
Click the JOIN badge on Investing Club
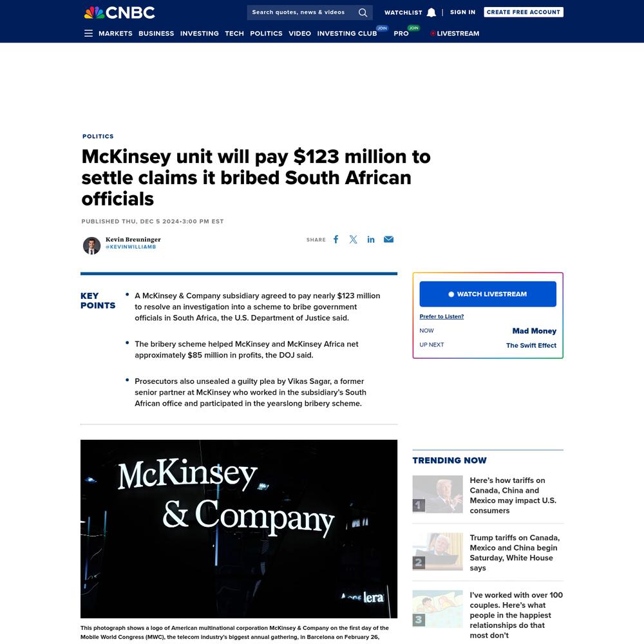click(382, 28)
